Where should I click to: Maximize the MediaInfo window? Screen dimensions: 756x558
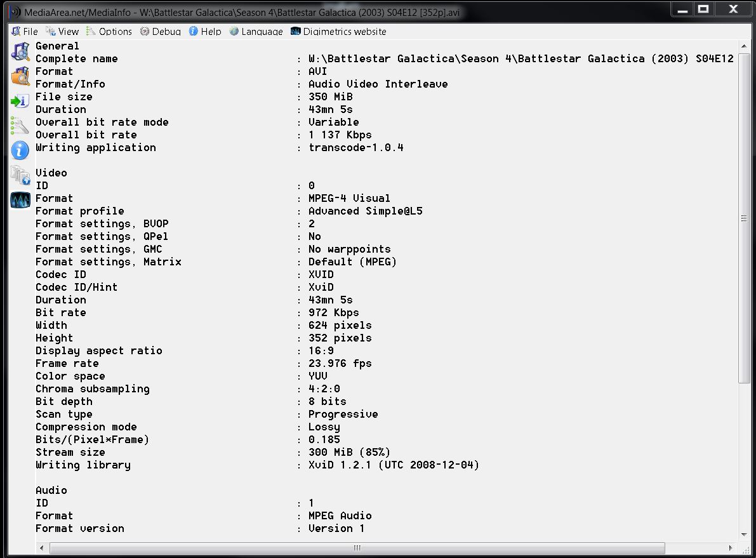point(704,9)
